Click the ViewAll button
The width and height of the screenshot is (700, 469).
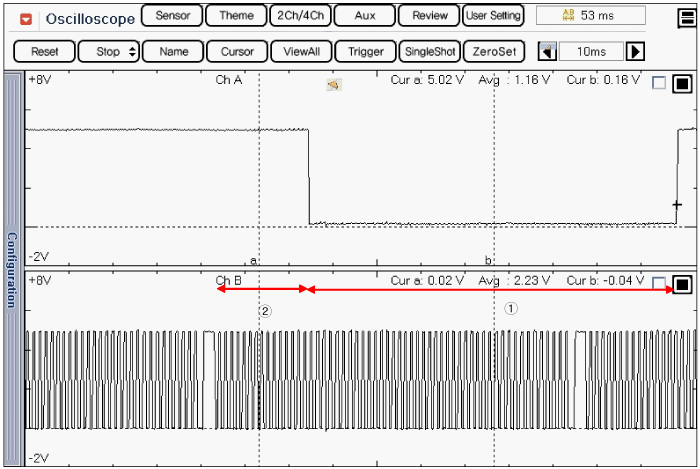click(x=301, y=51)
